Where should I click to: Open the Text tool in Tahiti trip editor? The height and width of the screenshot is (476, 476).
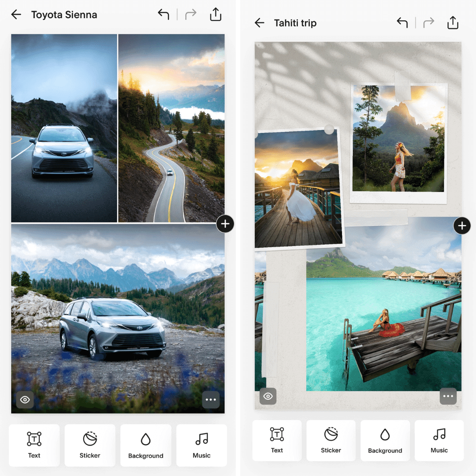(277, 440)
